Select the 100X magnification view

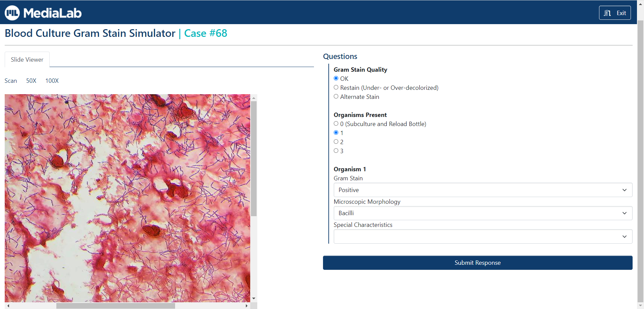pos(52,80)
